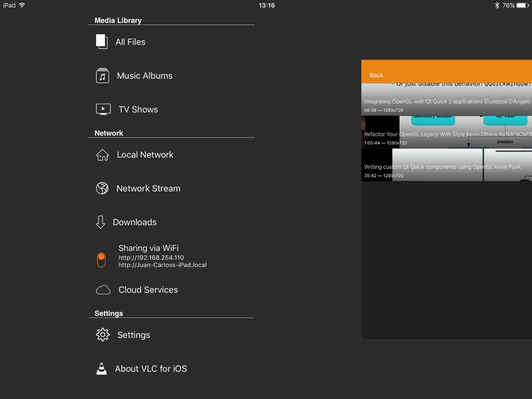Click the Network section header
Screen dimensions: 532x399
coord(108,133)
